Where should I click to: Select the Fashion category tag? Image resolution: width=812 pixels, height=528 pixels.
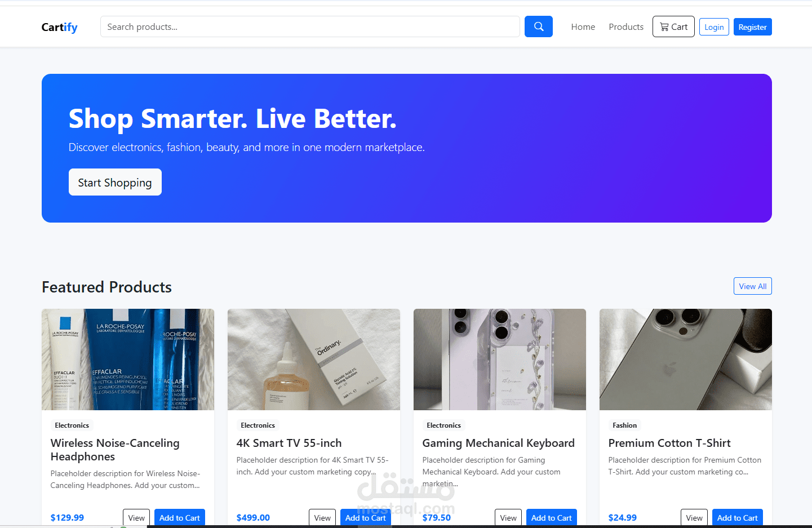[x=624, y=425]
